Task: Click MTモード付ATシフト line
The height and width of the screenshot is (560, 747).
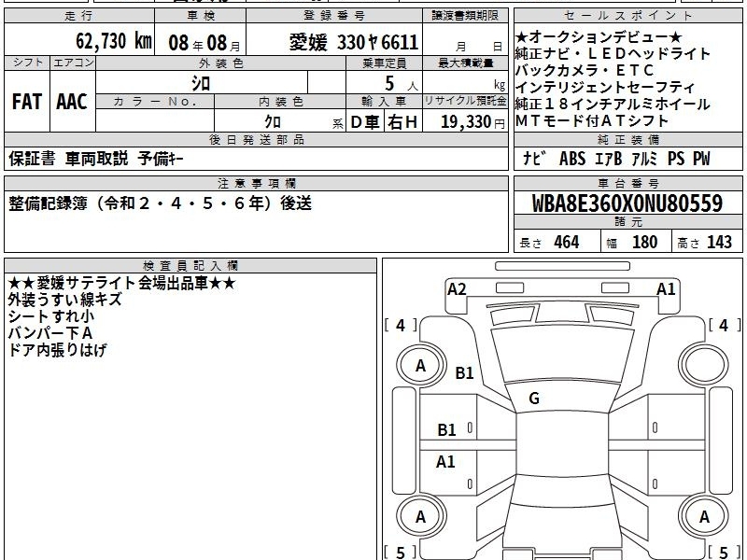Action: tap(592, 121)
